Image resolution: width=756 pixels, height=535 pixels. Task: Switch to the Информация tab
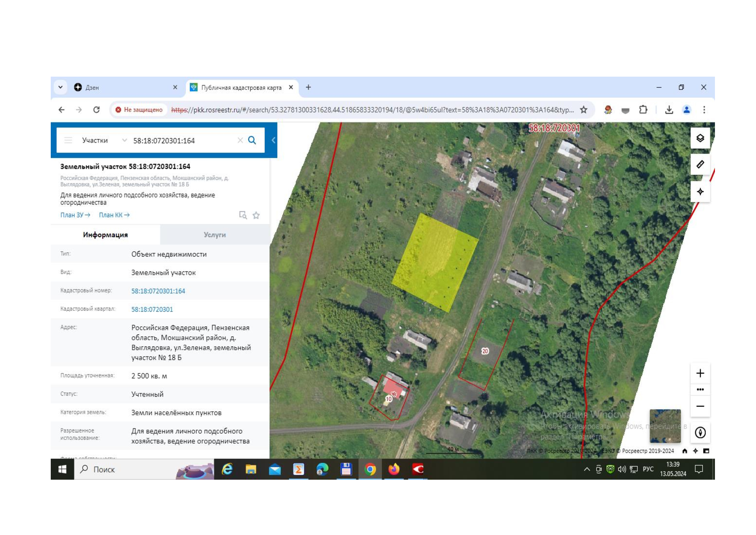pos(105,235)
